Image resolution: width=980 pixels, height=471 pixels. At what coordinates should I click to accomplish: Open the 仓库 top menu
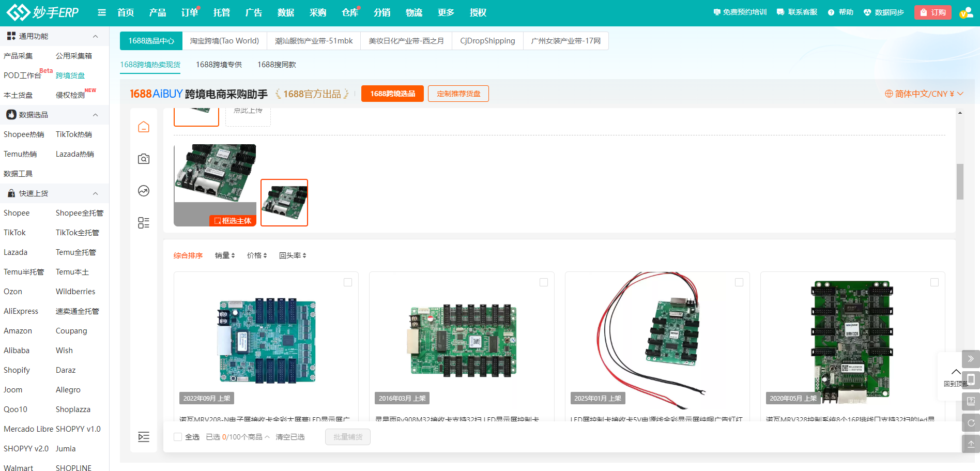coord(350,12)
